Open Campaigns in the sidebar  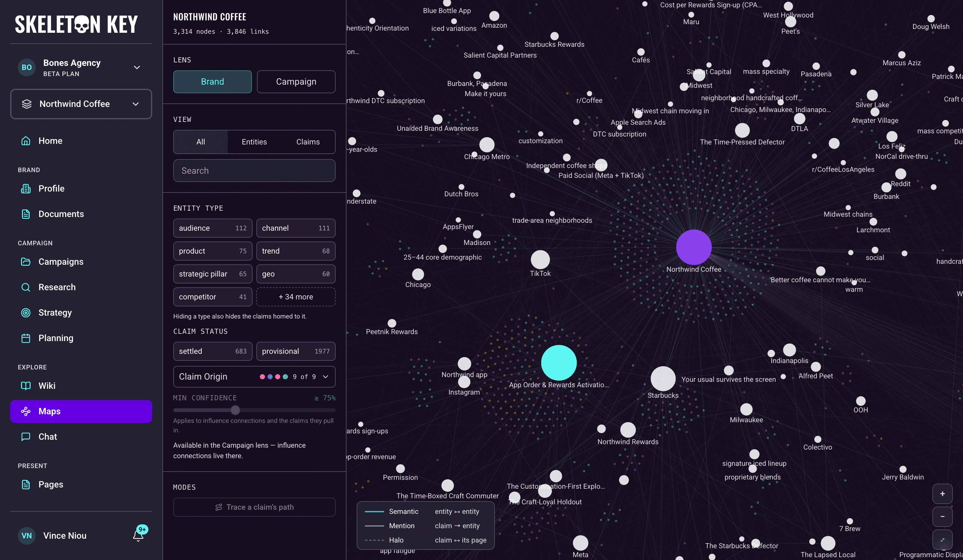[x=81, y=262]
